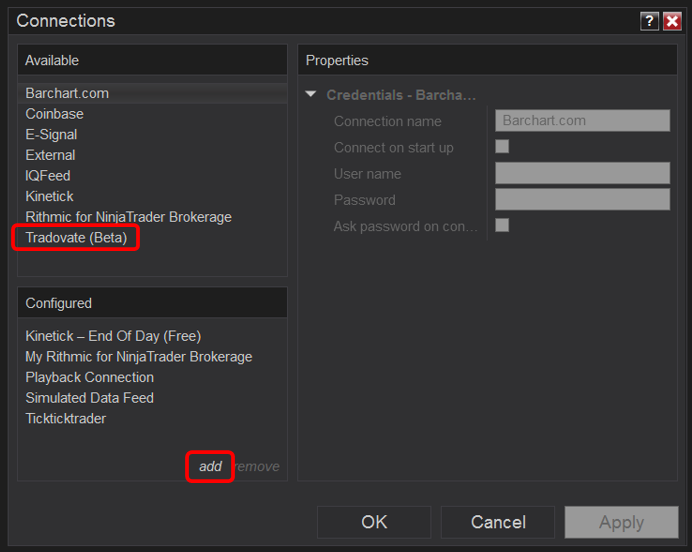
Task: Select My Rithmic for NinjaTrader Brokerage
Action: click(152, 357)
